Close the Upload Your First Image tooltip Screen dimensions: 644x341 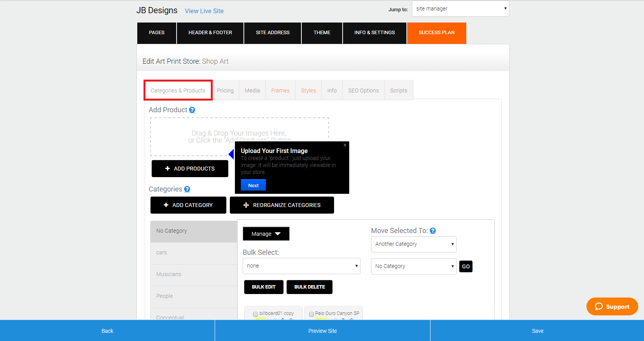[345, 145]
